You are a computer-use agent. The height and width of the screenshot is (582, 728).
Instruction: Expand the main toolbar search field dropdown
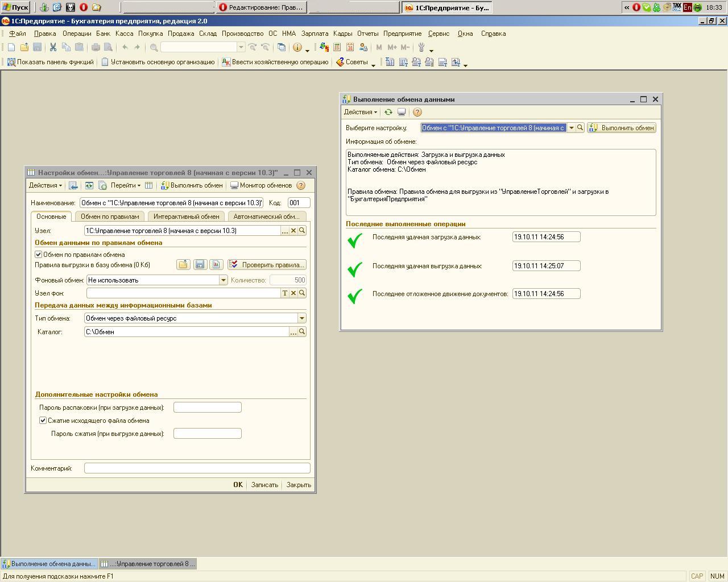coord(241,48)
